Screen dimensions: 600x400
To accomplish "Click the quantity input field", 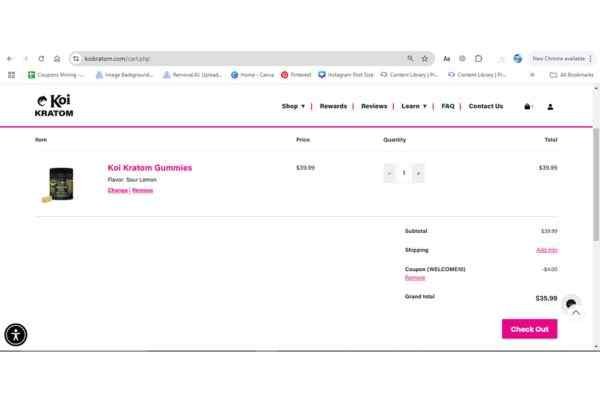I will 404,173.
